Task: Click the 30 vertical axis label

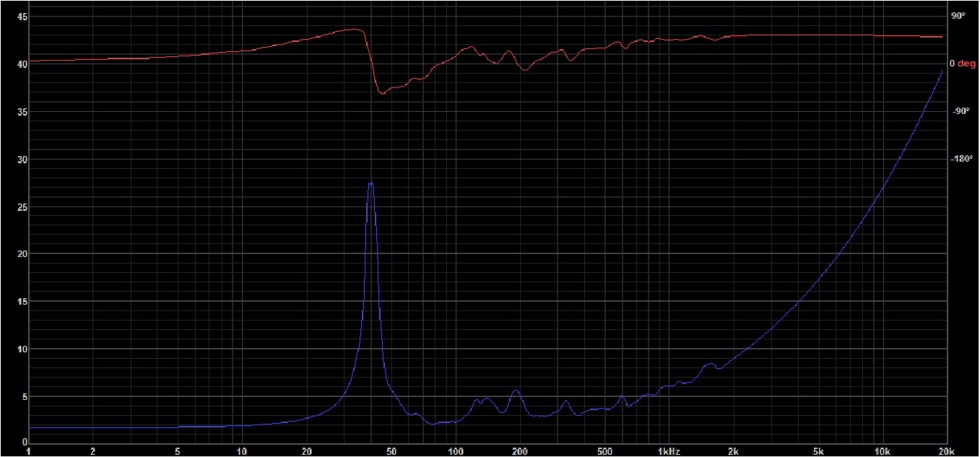Action: point(22,160)
